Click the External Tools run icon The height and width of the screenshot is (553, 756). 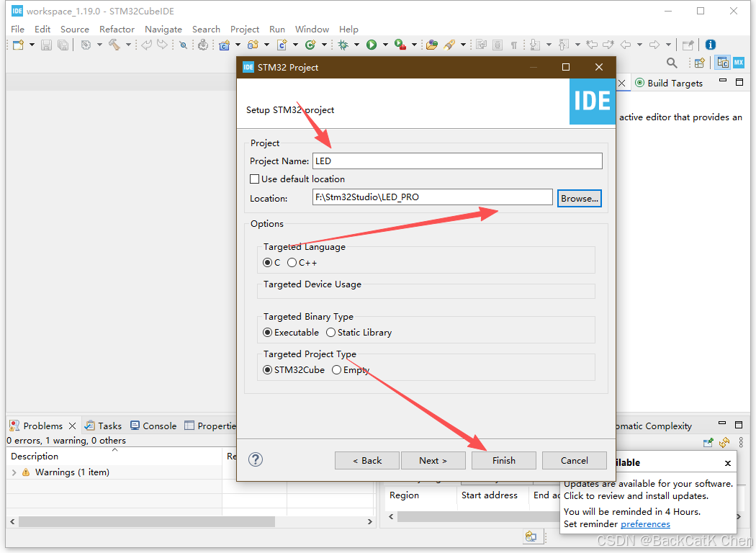[400, 45]
